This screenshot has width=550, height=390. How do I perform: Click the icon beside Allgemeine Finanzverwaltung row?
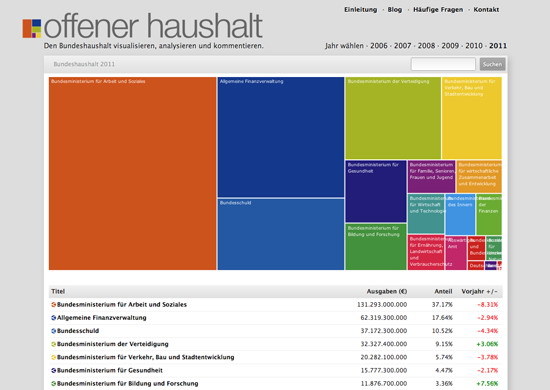(54, 318)
